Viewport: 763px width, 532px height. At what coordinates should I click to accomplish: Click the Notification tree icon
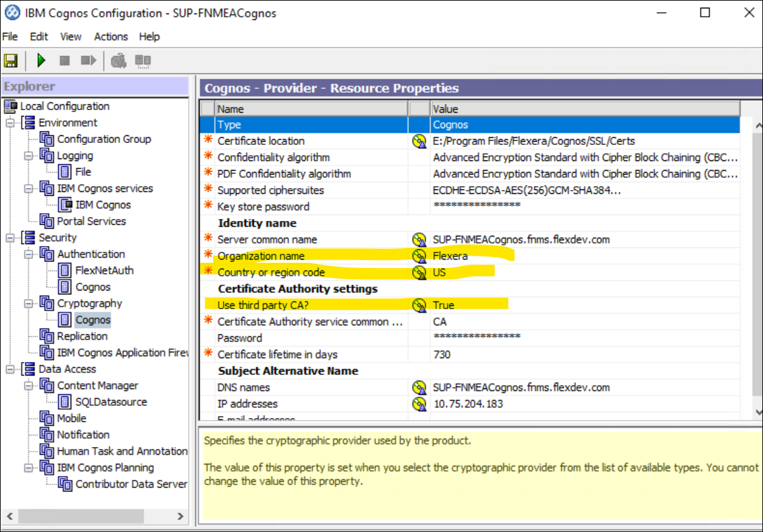[x=47, y=435]
